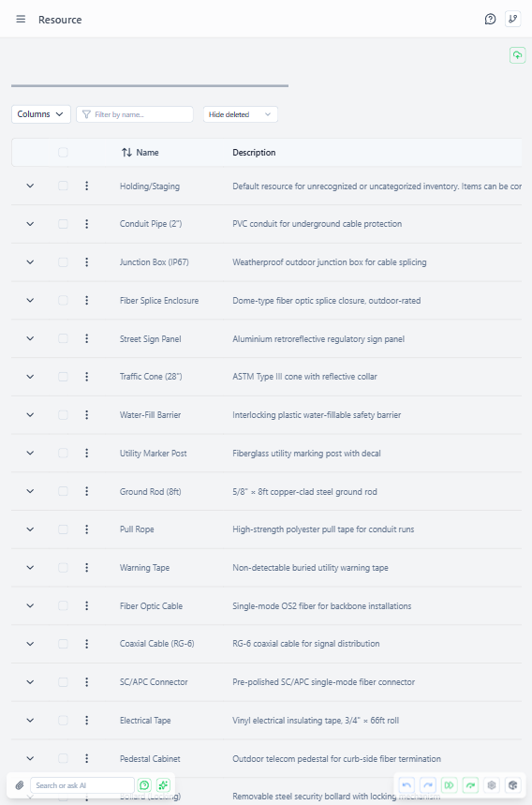Open the Columns dropdown

pyautogui.click(x=41, y=114)
